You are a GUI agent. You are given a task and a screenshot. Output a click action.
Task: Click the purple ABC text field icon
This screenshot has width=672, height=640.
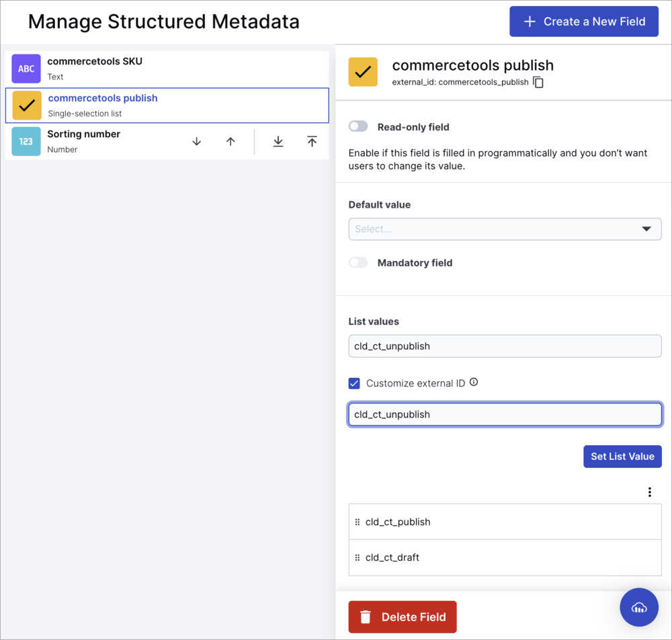click(x=26, y=69)
